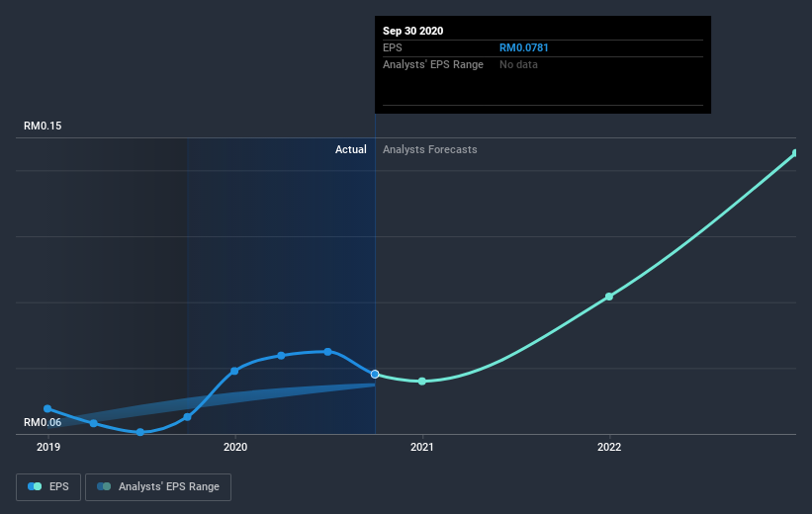Click the Sep 30 2020 tooltip date
The image size is (812, 514).
click(x=412, y=31)
